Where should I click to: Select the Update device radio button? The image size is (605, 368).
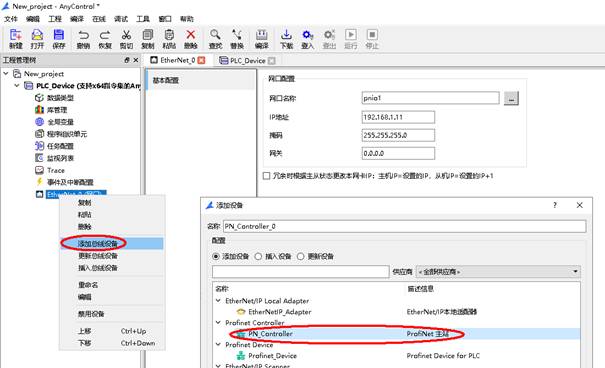pos(301,256)
